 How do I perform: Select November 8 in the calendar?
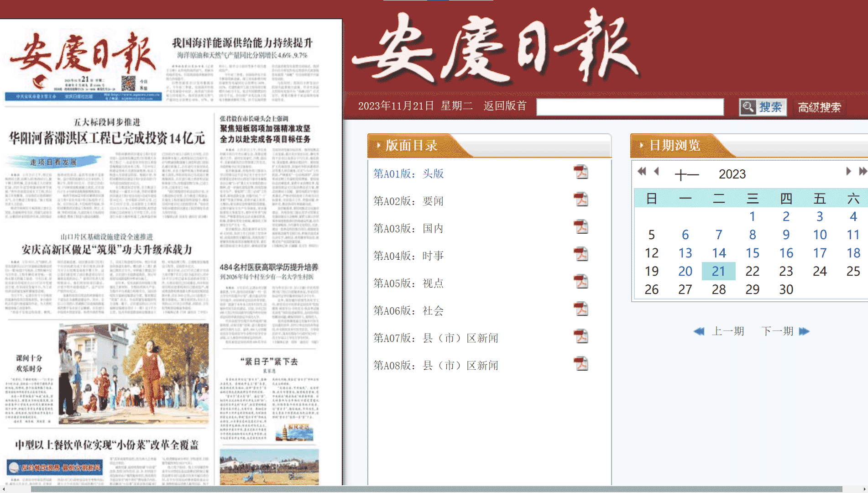coord(753,235)
